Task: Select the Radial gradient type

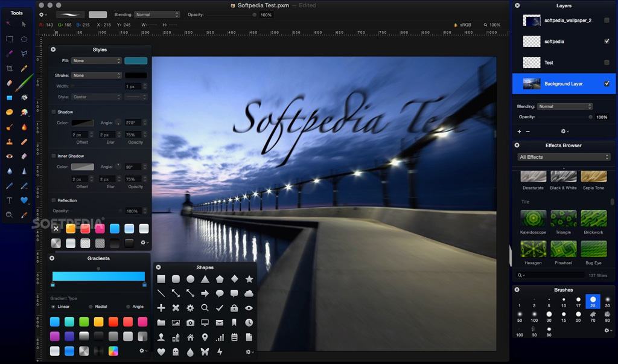Action: 91,307
